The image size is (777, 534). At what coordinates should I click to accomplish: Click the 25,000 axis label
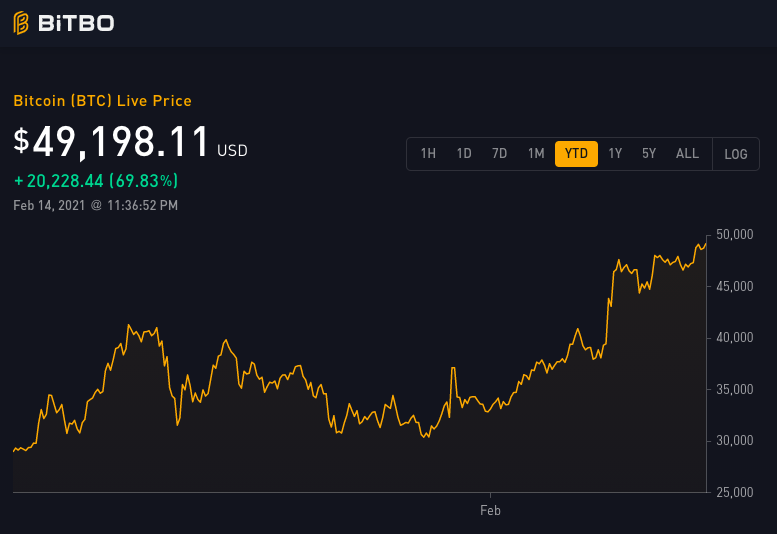click(x=734, y=492)
